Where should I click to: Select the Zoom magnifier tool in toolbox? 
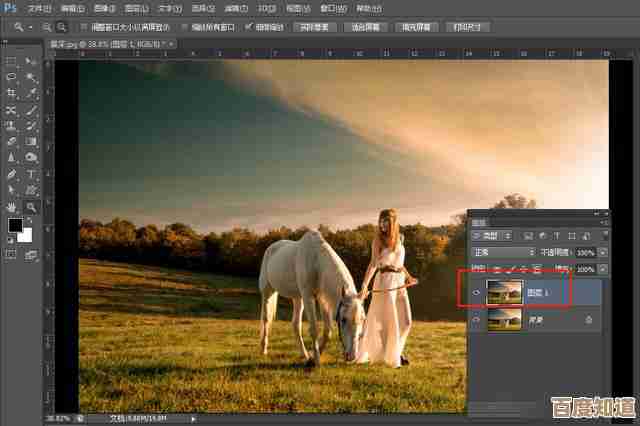tap(32, 206)
